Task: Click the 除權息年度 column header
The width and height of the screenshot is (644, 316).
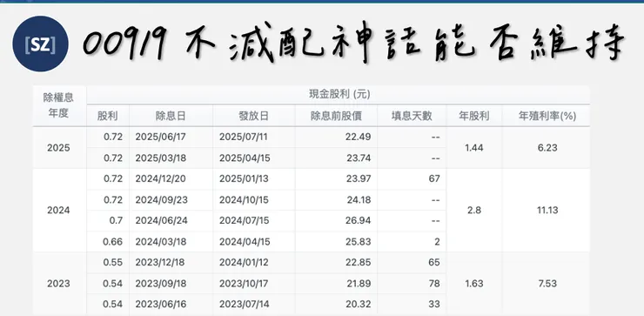Action: click(x=58, y=105)
